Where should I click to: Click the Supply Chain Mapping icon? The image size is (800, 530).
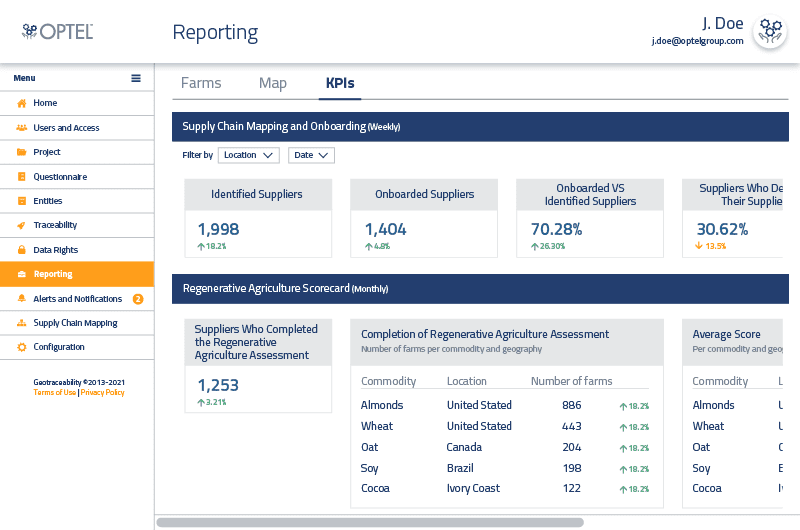pos(21,323)
